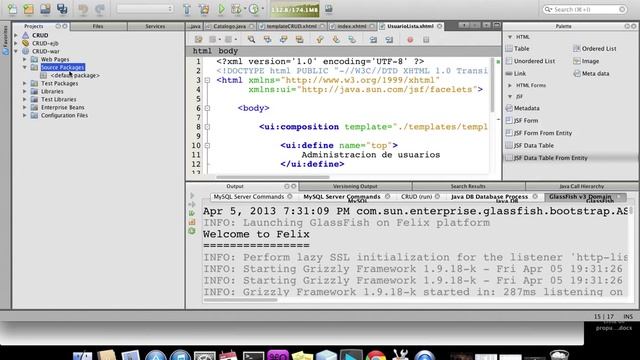
Task: Click the Toggle Highlight Search editor icon
Action: pos(299,40)
